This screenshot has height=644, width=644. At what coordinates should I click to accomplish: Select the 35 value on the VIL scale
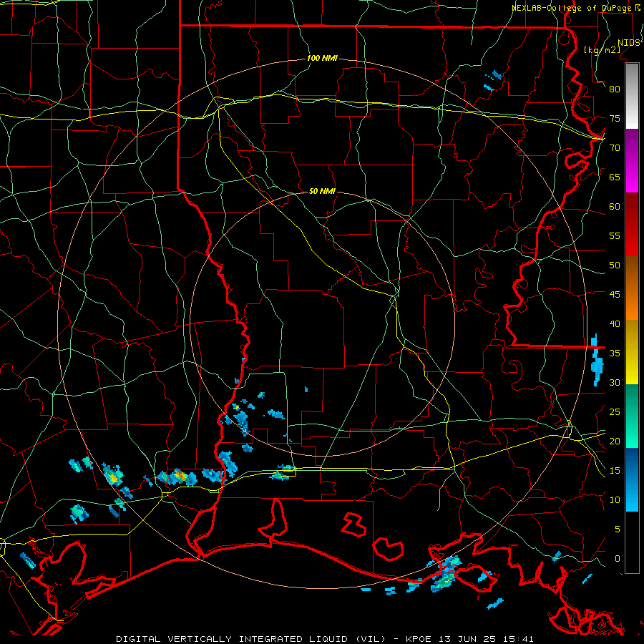click(x=615, y=353)
